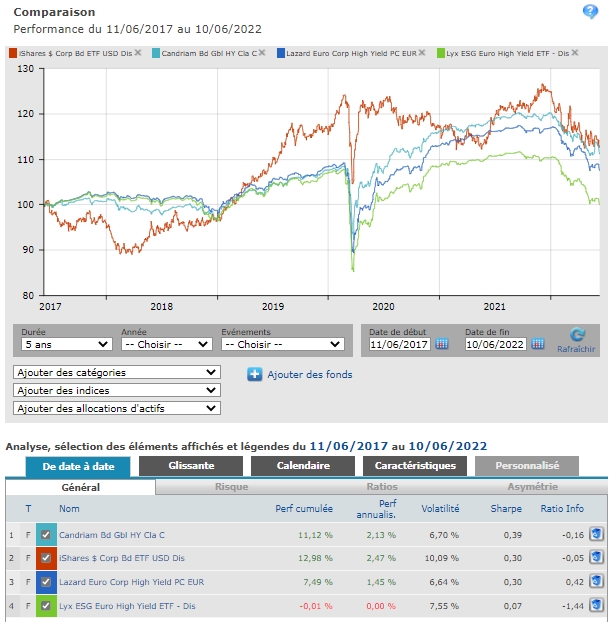
Task: Uncheck the Lyx ESG Euro High Yield checkbox
Action: click(x=46, y=604)
